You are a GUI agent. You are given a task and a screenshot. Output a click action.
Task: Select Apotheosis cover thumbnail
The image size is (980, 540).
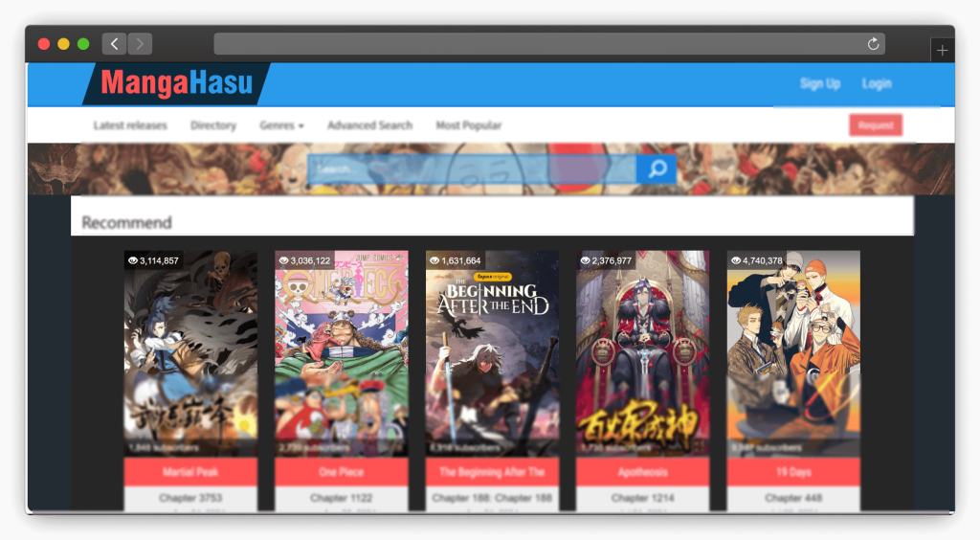pyautogui.click(x=642, y=353)
